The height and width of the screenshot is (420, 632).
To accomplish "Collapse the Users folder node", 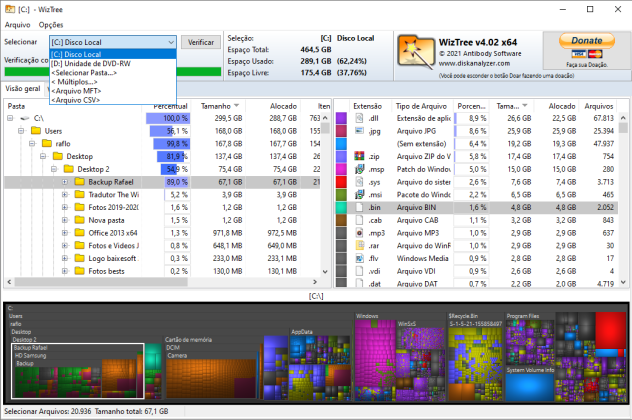I will click(x=21, y=131).
